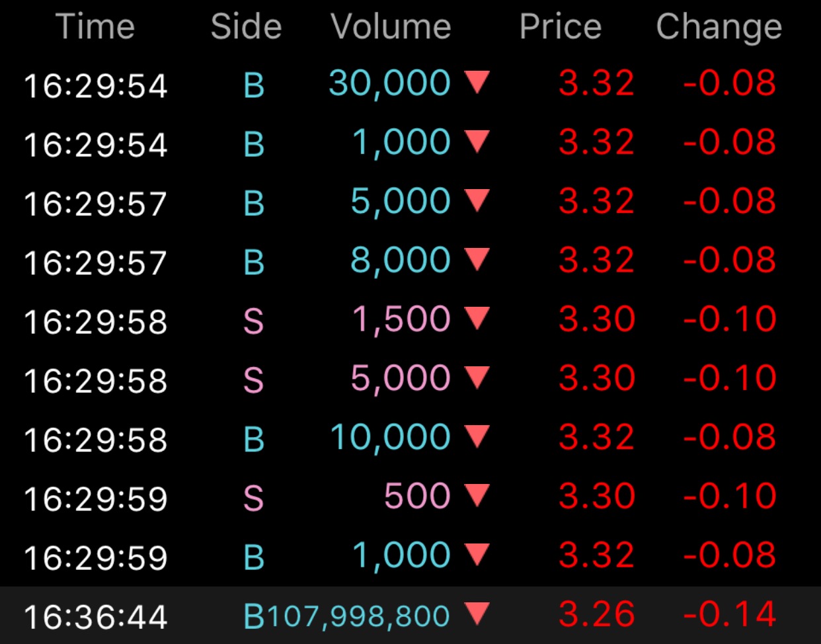Select the -0.14 change value

coord(729,614)
